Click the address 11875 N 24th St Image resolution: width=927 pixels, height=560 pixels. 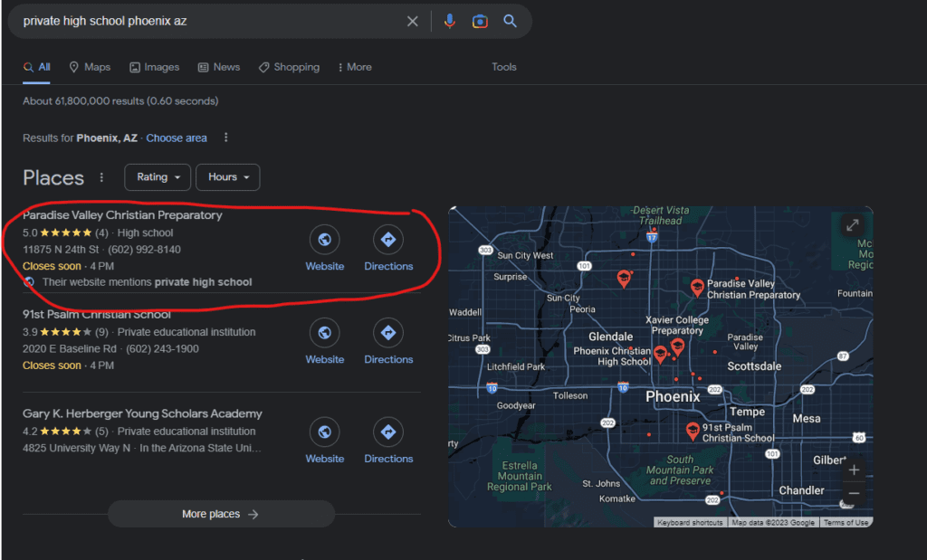tap(61, 250)
